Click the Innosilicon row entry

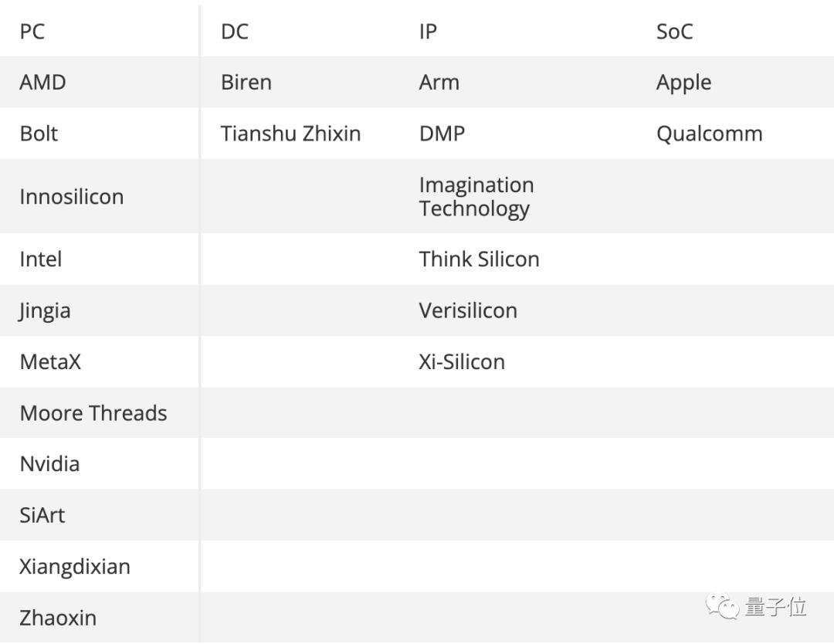tap(72, 197)
